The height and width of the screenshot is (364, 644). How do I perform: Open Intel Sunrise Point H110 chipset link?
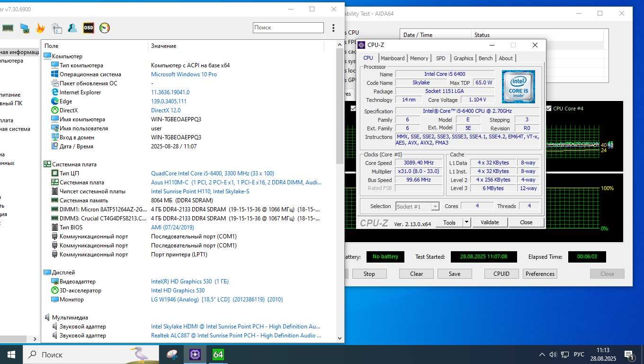tap(200, 191)
